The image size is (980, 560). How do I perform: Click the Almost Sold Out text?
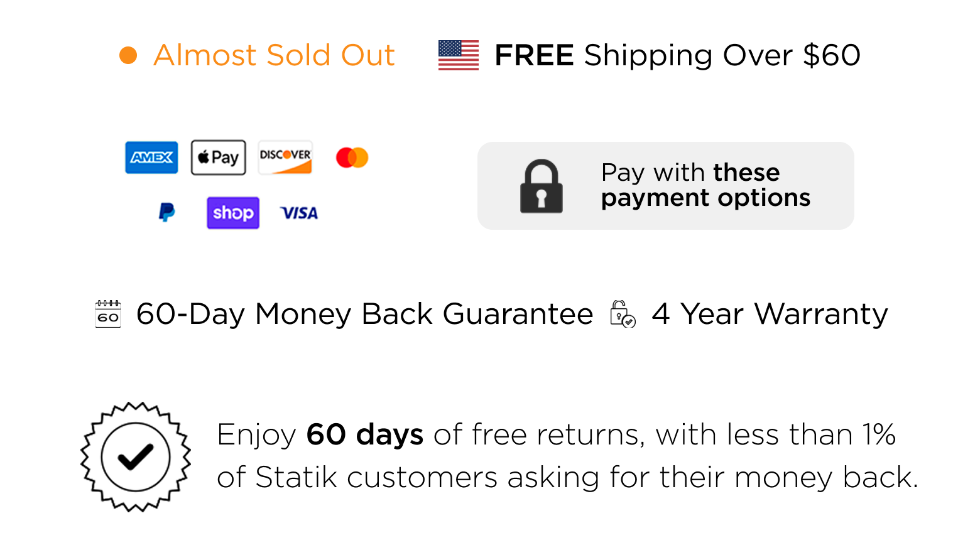pos(275,55)
